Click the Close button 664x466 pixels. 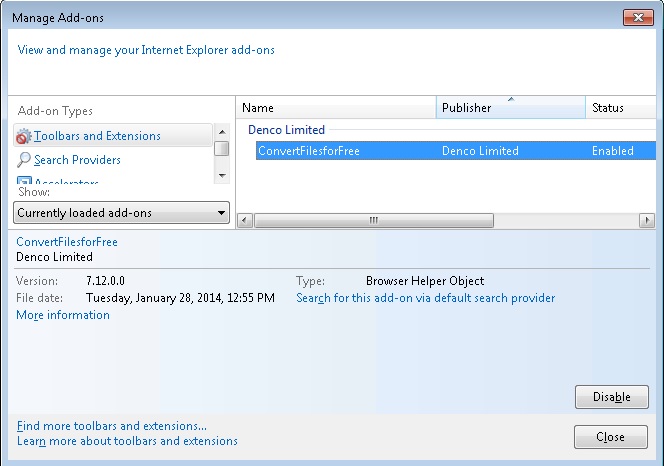[x=611, y=437]
